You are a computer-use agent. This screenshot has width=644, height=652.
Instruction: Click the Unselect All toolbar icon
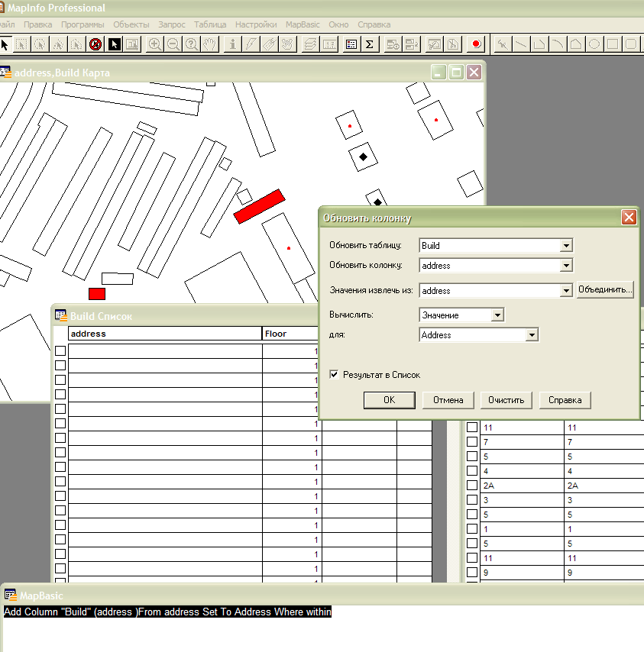tap(95, 44)
